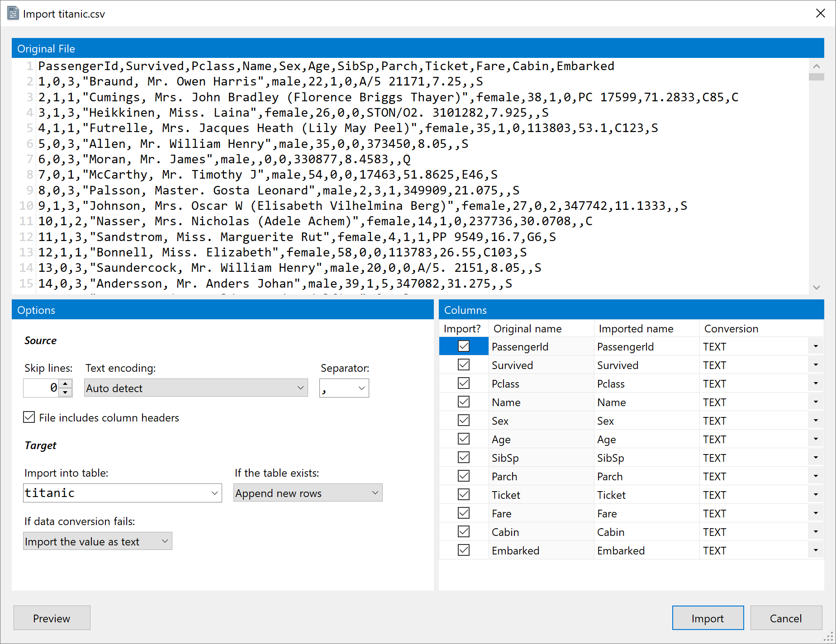Click the scrollbar down arrow in file preview
This screenshot has width=836, height=644.
coord(817,287)
